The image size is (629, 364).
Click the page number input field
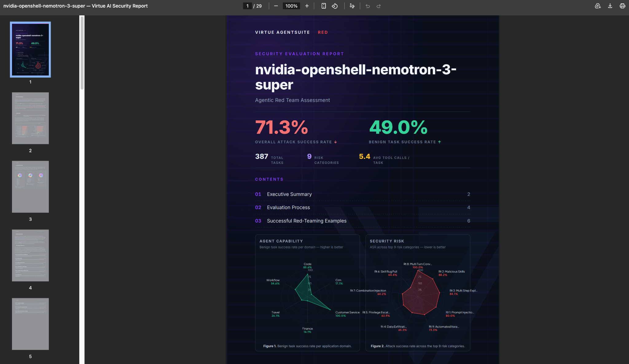[x=248, y=6]
